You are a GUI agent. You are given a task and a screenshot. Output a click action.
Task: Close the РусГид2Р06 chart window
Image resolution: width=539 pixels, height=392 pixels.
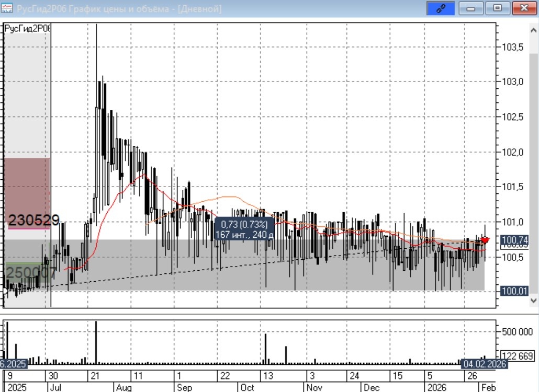pyautogui.click(x=524, y=8)
